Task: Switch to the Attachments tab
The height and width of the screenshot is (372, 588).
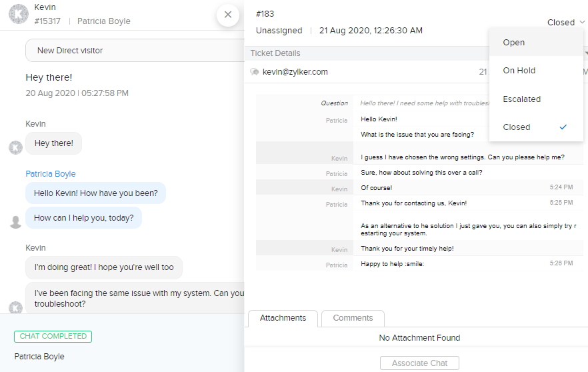Action: tap(283, 318)
